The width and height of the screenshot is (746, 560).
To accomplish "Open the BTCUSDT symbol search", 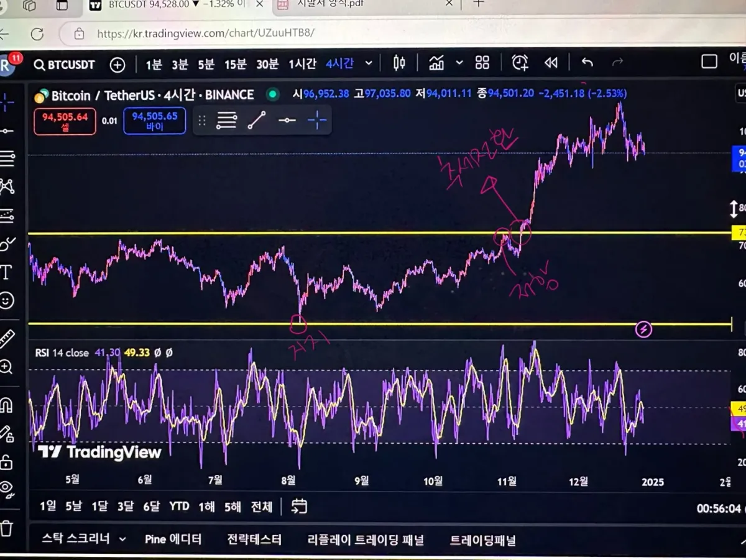I will 65,65.
